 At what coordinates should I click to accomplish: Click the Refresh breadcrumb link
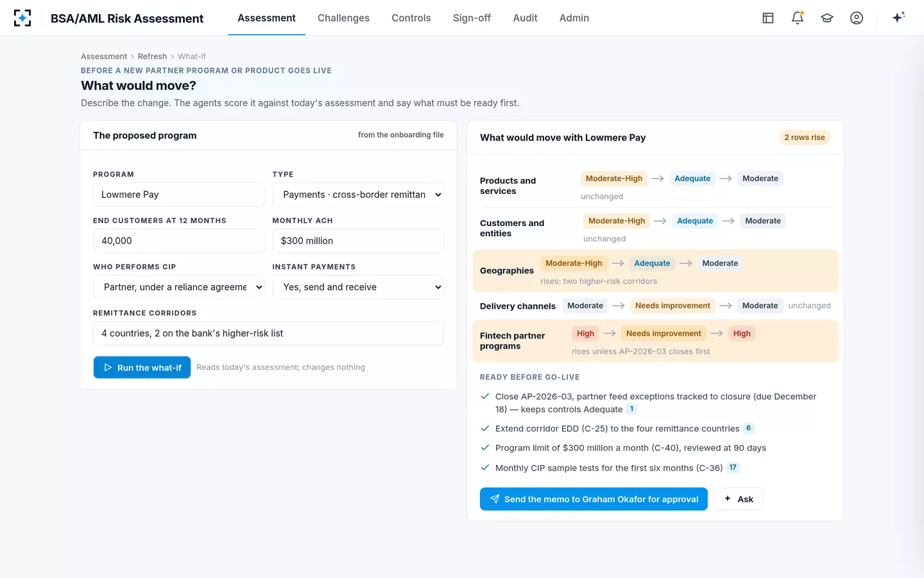point(152,57)
